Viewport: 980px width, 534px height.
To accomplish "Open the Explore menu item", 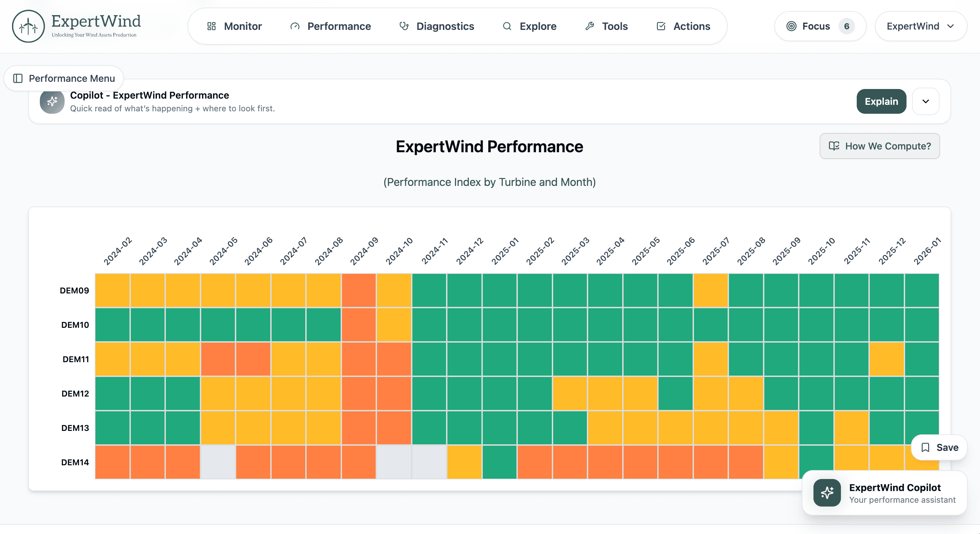I will [x=529, y=26].
